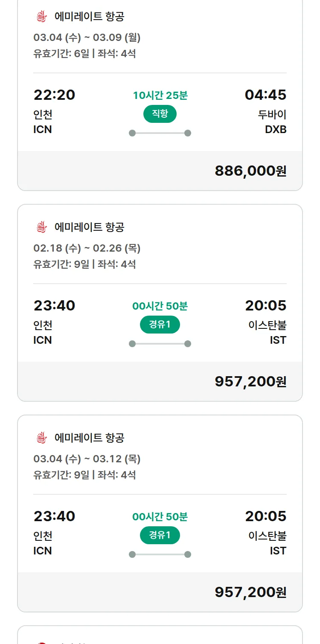This screenshot has height=644, width=320.
Task: Open the 에미레이트 항공 name on the Dubai card
Action: coord(90,17)
